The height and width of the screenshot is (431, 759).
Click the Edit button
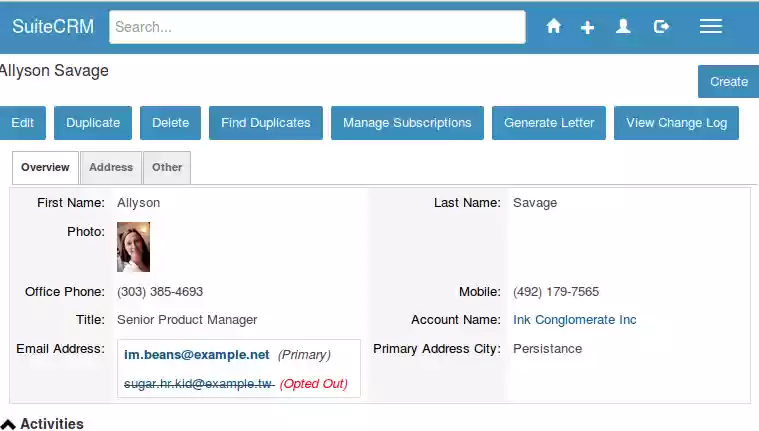22,123
